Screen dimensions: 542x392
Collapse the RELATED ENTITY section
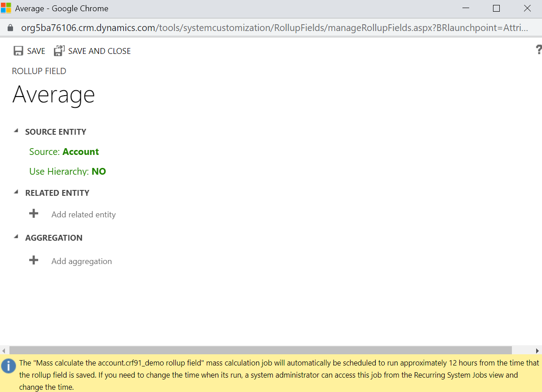tap(16, 192)
